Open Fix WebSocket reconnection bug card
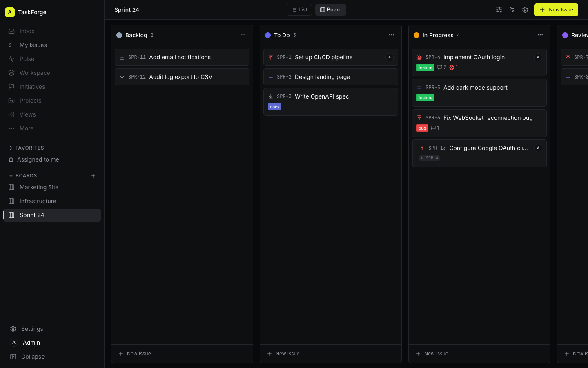 [479, 123]
